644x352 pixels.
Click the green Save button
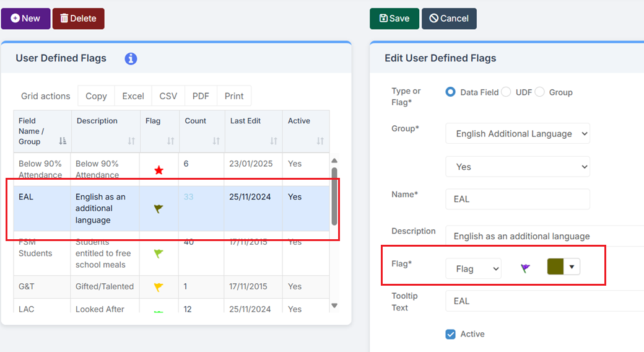click(x=394, y=19)
